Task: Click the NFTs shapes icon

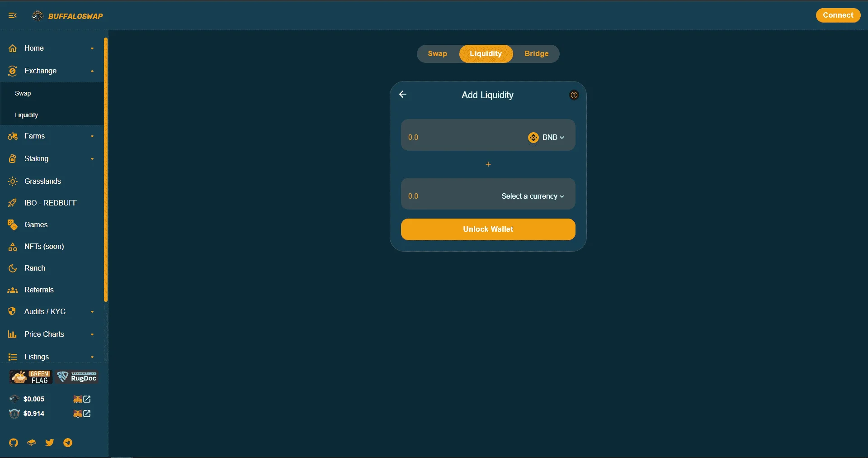Action: [x=13, y=246]
